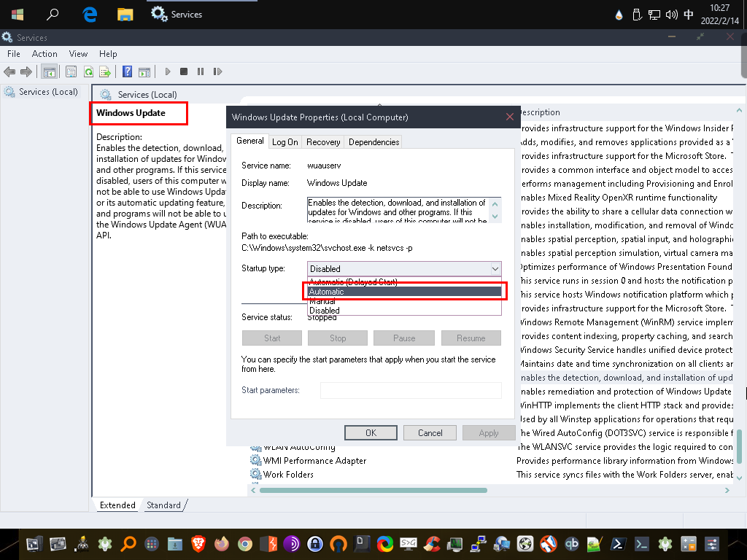Viewport: 747px width, 560px height.
Task: Open the blue Help question mark icon
Action: point(127,71)
